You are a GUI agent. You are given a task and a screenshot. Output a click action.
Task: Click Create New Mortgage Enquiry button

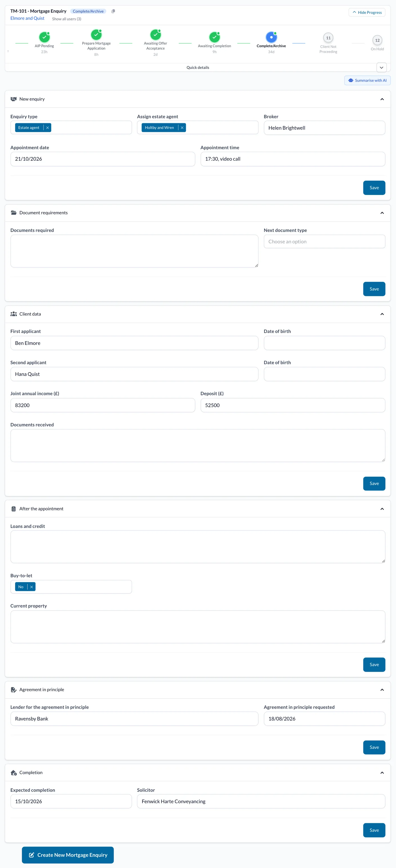(68, 855)
